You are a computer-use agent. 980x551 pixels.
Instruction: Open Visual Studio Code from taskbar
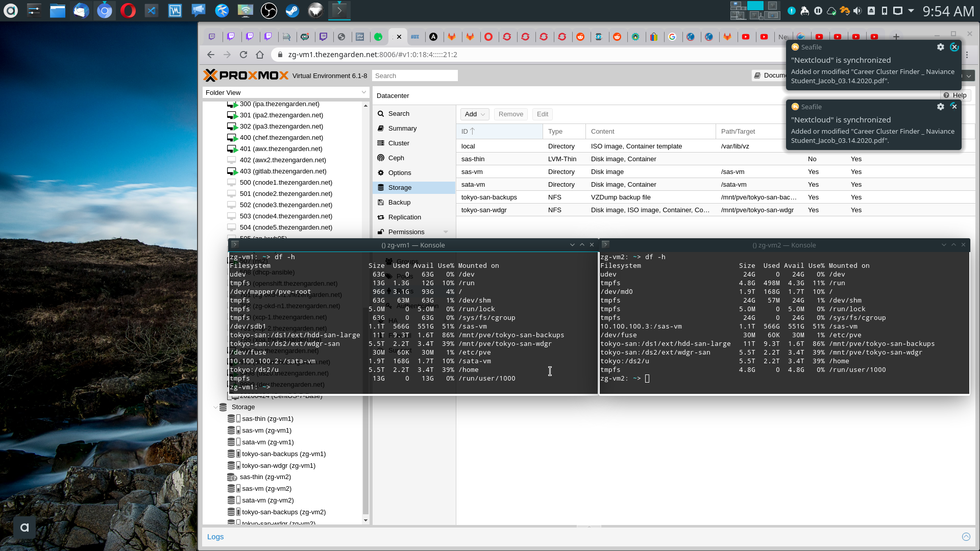coord(152,10)
